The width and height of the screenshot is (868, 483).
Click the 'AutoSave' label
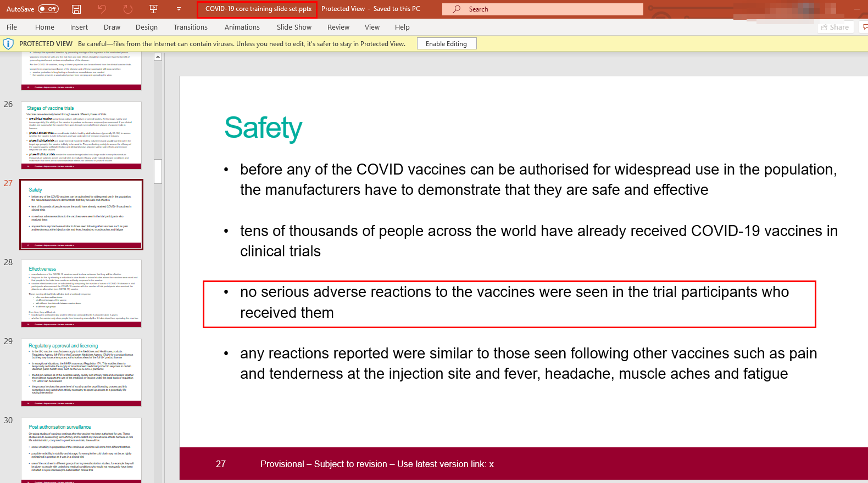pos(20,9)
